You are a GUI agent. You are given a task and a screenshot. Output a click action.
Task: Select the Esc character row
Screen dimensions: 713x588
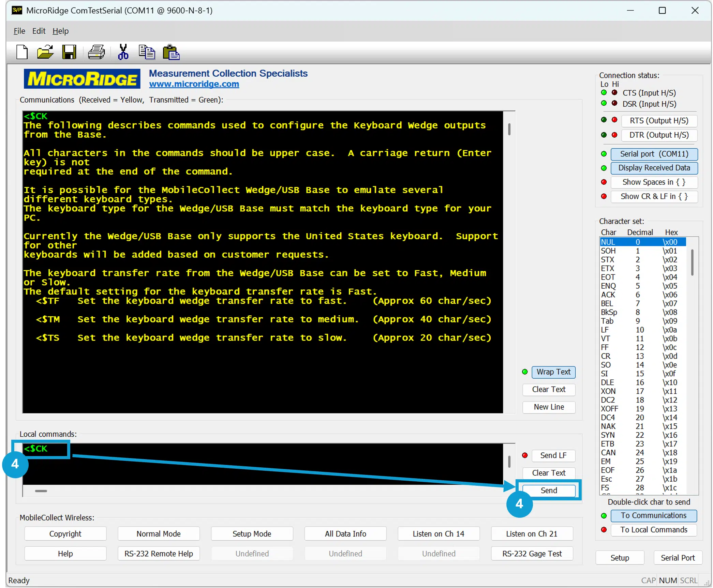pyautogui.click(x=643, y=479)
